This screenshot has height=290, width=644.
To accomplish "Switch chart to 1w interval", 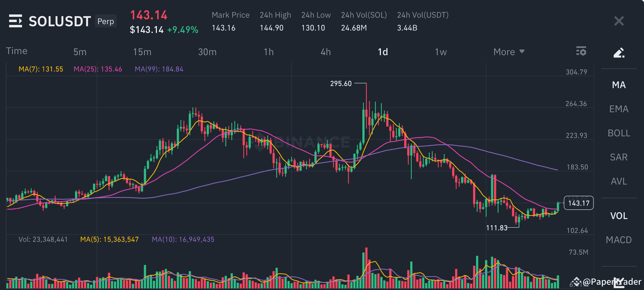I will coord(441,52).
